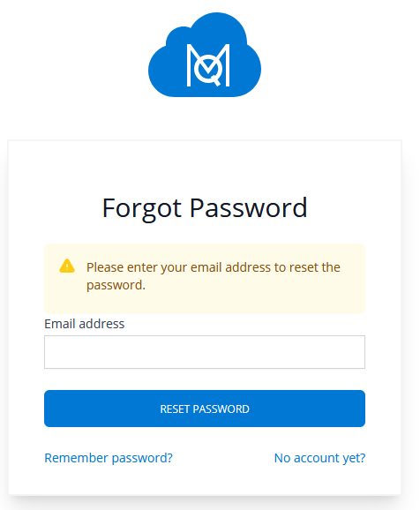The height and width of the screenshot is (510, 420).
Task: Click the blank white card area below the links
Action: point(205,481)
